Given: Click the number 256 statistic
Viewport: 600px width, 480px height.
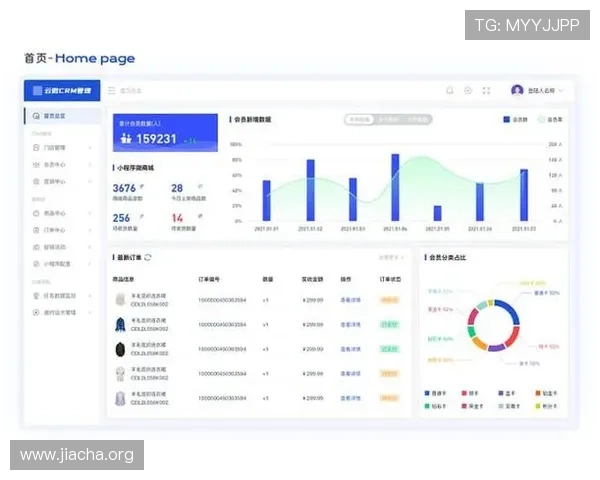Looking at the screenshot, I should (x=121, y=218).
